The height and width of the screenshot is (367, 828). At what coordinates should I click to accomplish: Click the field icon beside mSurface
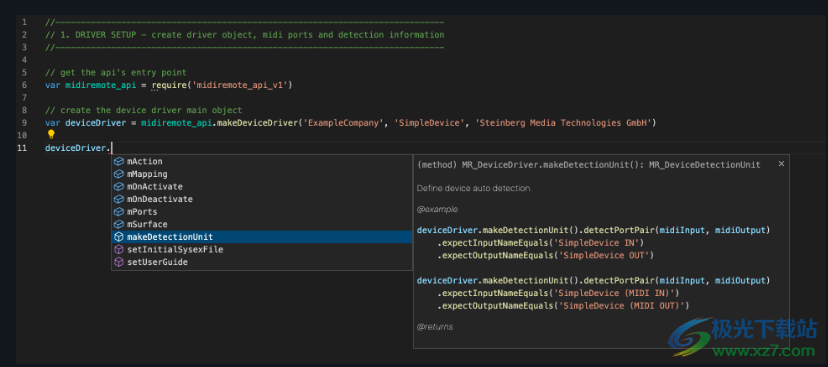(119, 224)
